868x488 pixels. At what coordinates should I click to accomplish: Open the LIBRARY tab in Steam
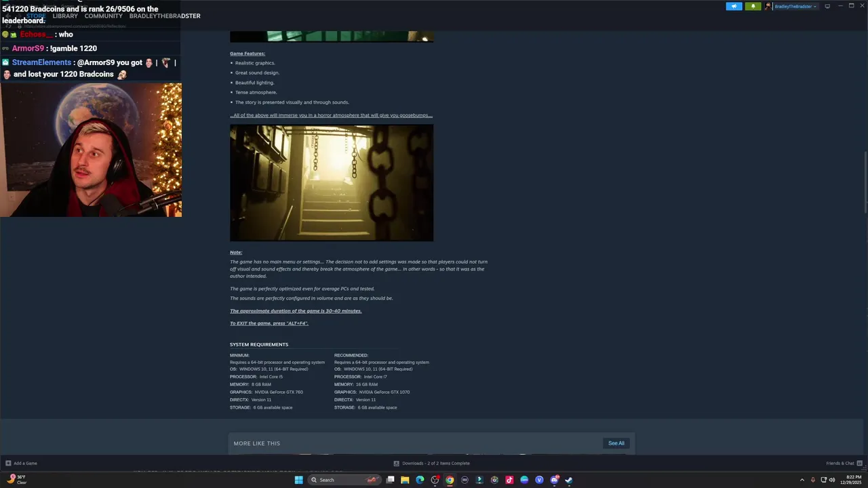point(65,16)
